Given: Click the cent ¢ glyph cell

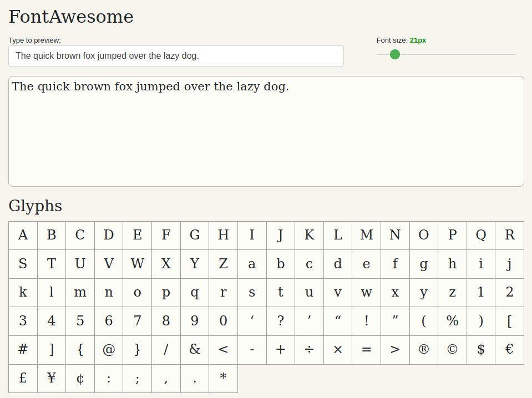Looking at the screenshot, I should click(80, 379).
